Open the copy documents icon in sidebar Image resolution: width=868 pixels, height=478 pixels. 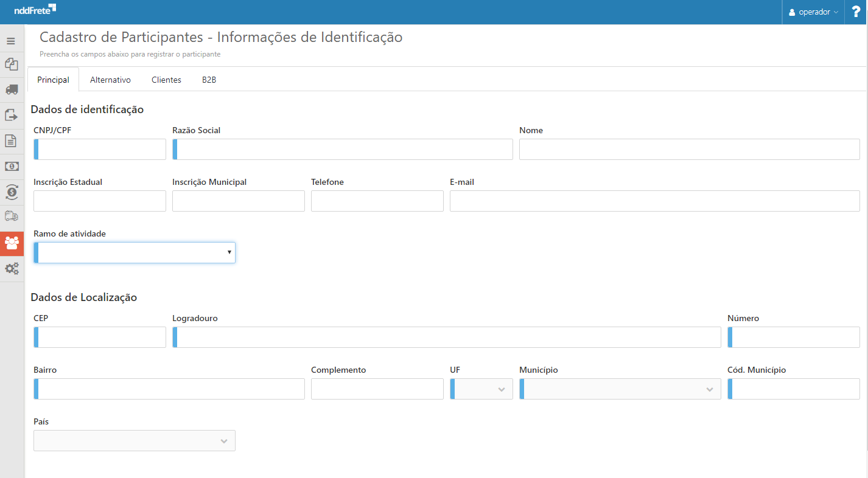click(x=11, y=64)
